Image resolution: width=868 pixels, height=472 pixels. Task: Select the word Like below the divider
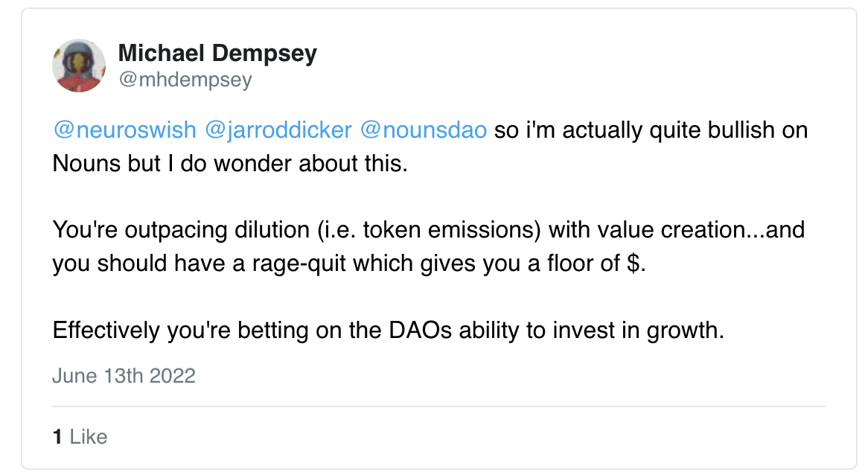[89, 436]
